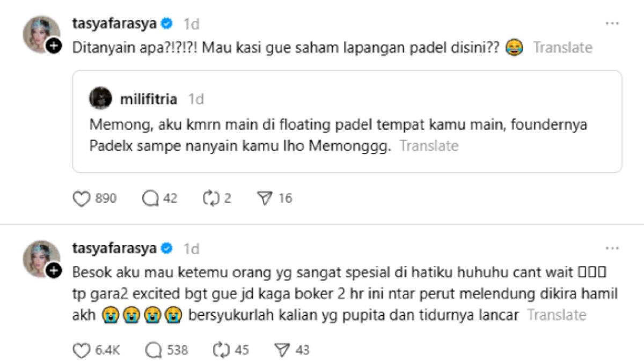Open three-dot menu on second post
This screenshot has width=644, height=362.
pos(612,249)
